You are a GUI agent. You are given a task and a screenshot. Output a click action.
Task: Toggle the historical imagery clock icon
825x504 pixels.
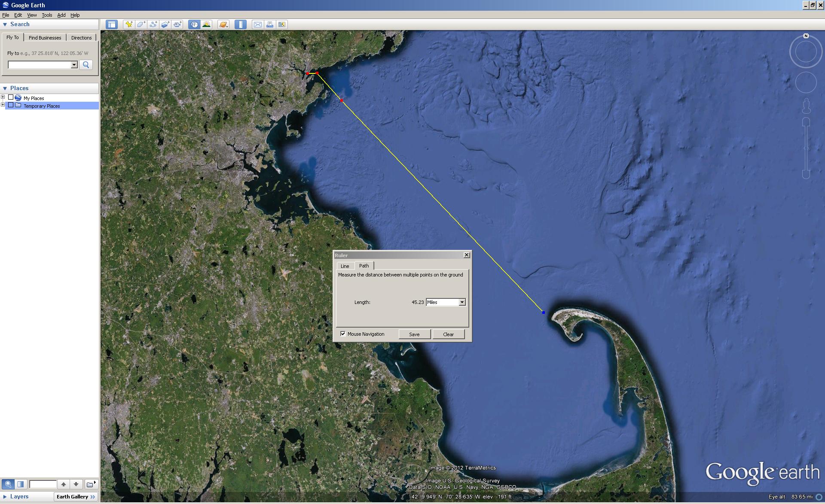[x=195, y=24]
